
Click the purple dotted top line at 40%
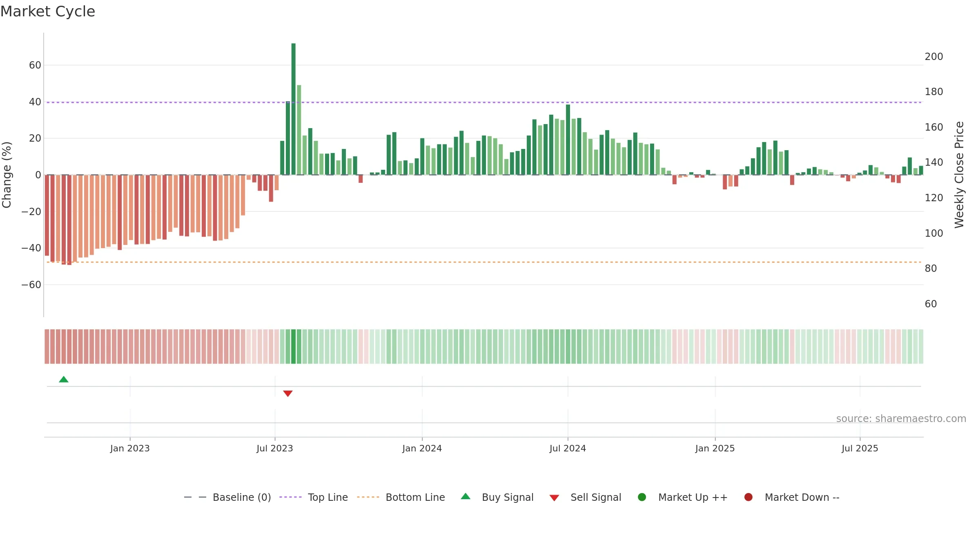(484, 102)
